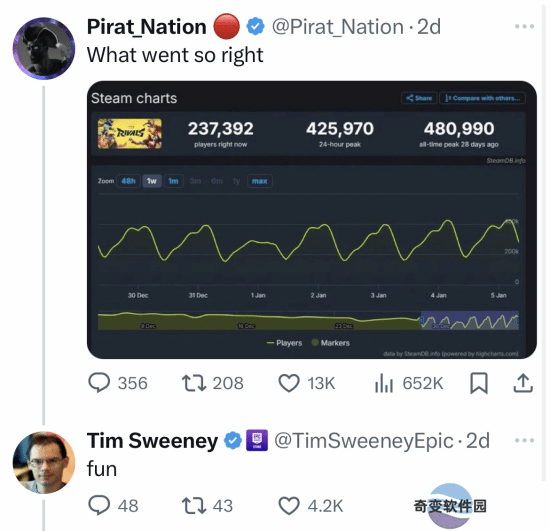Retweet Tim Sweeney's reply
This screenshot has width=550, height=531.
coord(207,506)
